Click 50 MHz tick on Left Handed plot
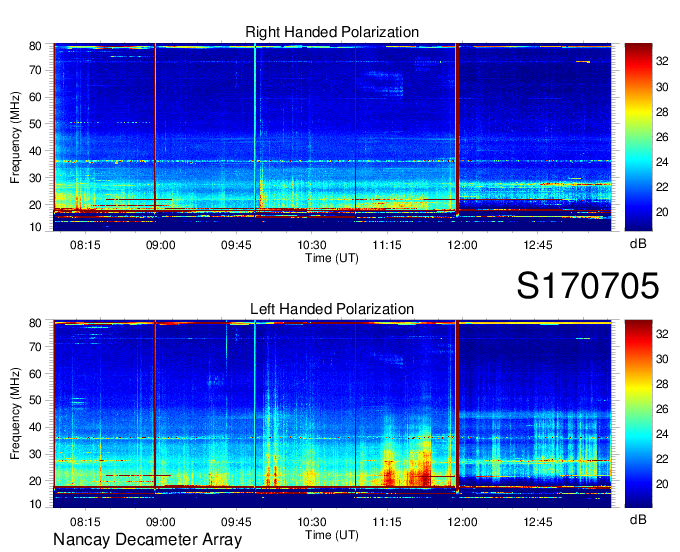 coord(35,401)
